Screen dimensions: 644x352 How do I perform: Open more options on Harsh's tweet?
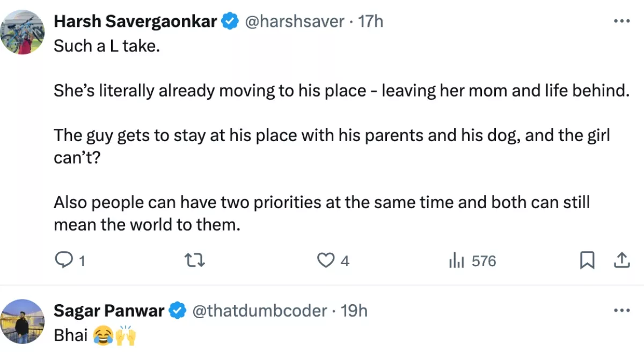(621, 21)
